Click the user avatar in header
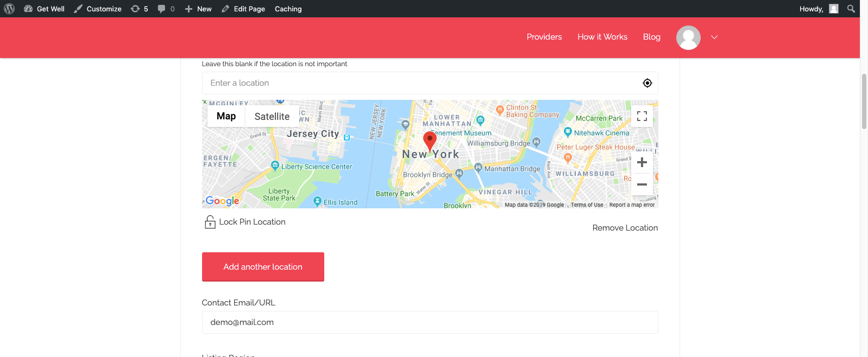Screen dimensions: 868x357 pos(688,37)
